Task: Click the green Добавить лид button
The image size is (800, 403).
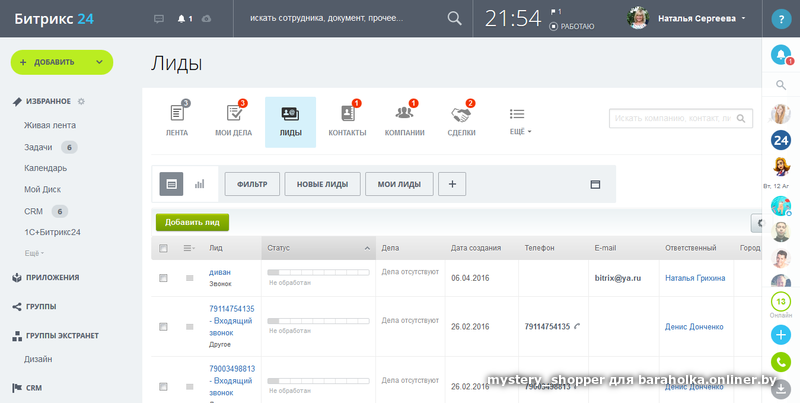Action: [x=192, y=222]
